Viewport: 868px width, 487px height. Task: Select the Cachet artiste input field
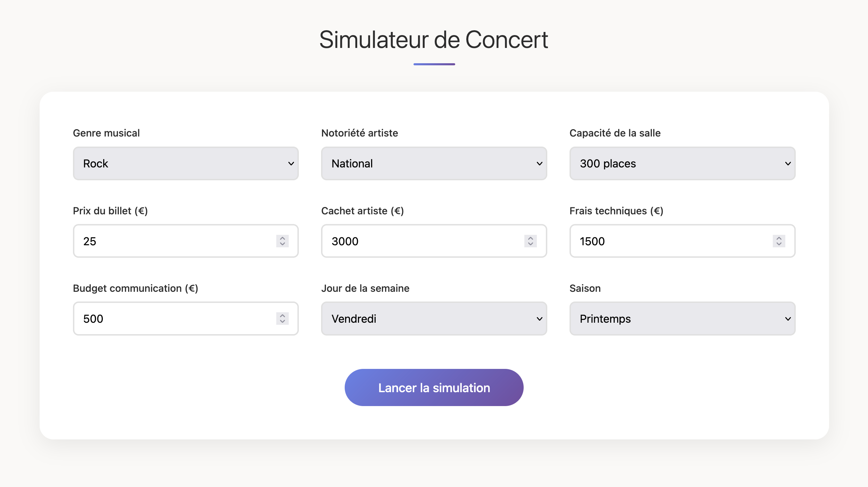coord(400,241)
